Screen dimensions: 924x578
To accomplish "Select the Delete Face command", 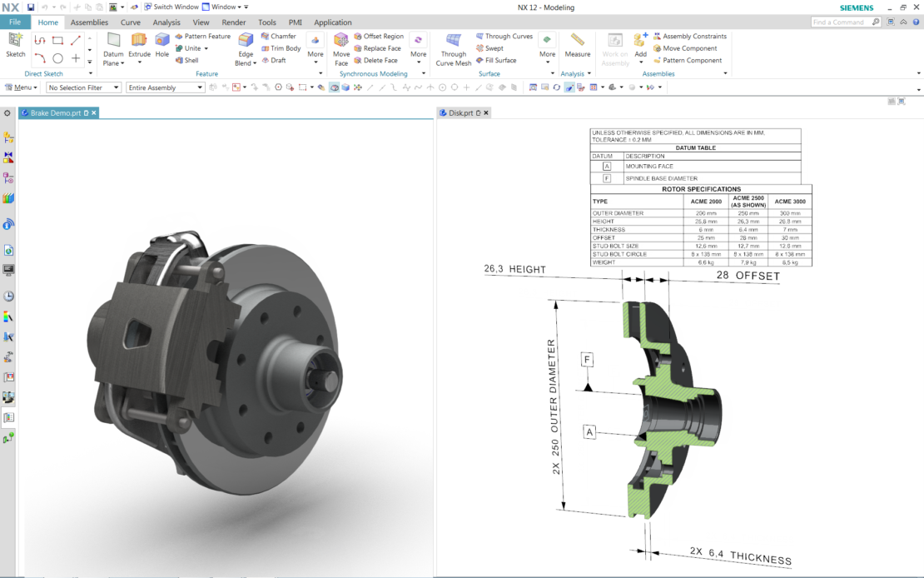I will 376,60.
